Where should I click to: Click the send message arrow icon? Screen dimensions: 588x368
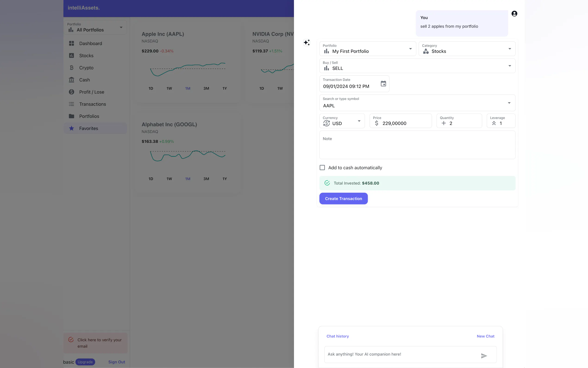click(484, 355)
